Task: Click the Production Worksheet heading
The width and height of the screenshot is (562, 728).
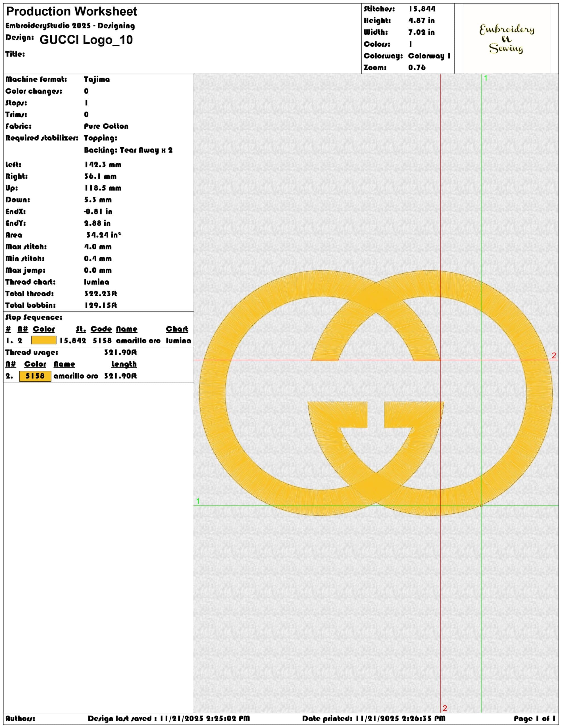Action: (x=71, y=12)
